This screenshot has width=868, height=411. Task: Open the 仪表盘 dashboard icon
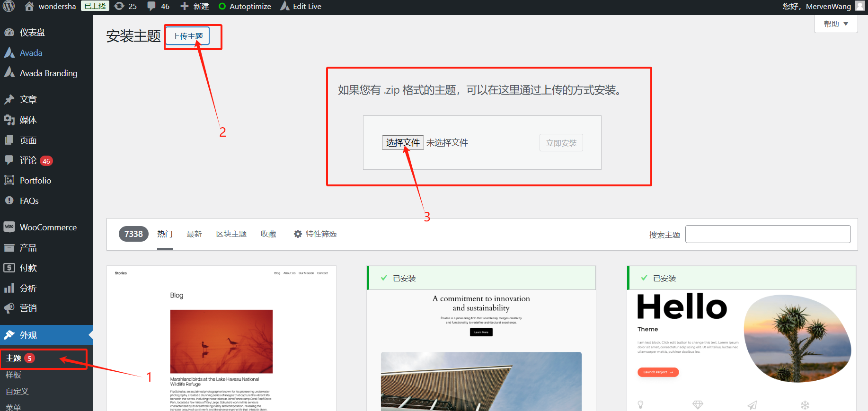[9, 32]
